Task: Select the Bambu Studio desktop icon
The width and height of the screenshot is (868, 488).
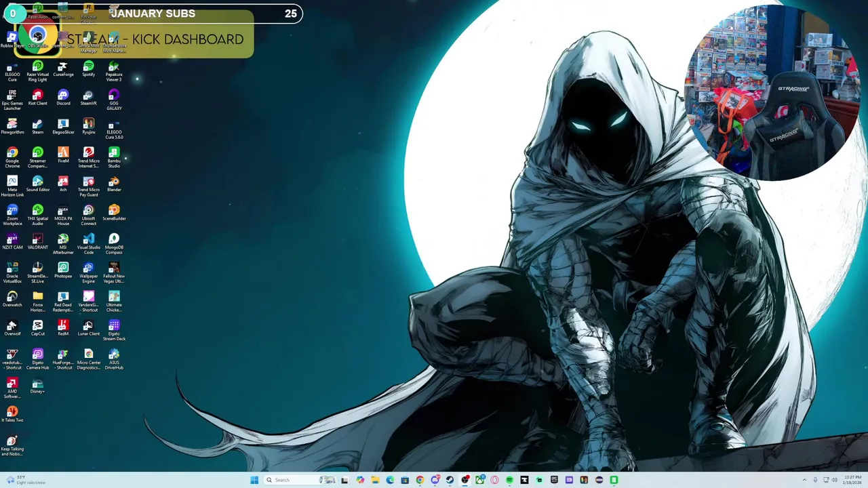Action: click(x=114, y=157)
